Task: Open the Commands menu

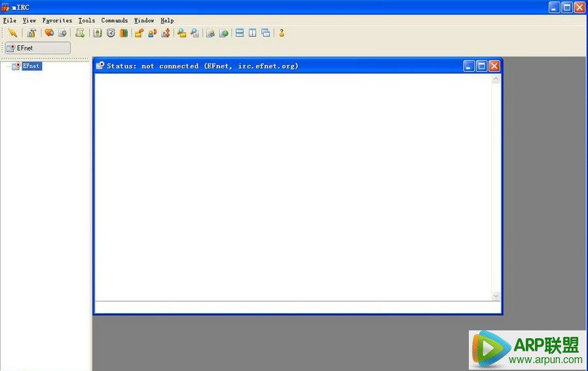Action: [x=115, y=20]
